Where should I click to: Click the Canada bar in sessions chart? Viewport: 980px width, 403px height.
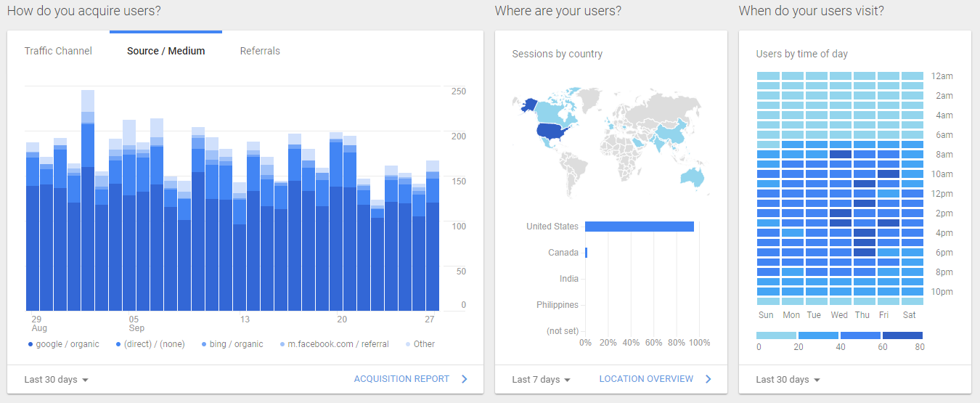coord(586,253)
